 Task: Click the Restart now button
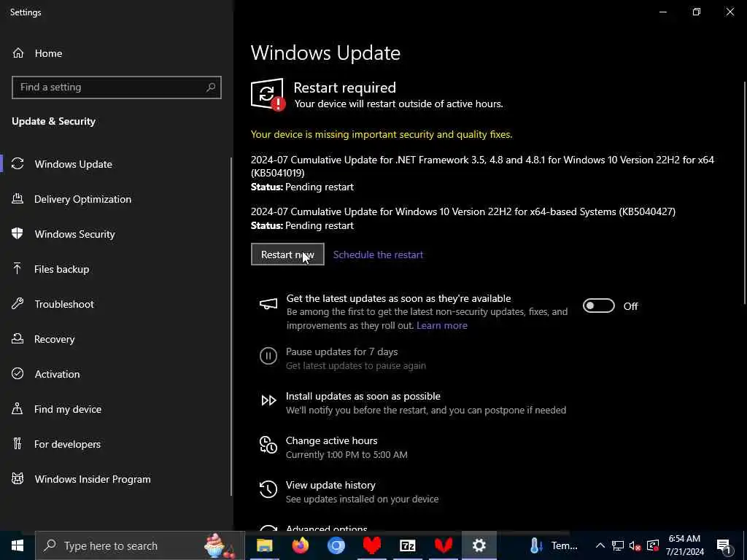pyautogui.click(x=287, y=254)
